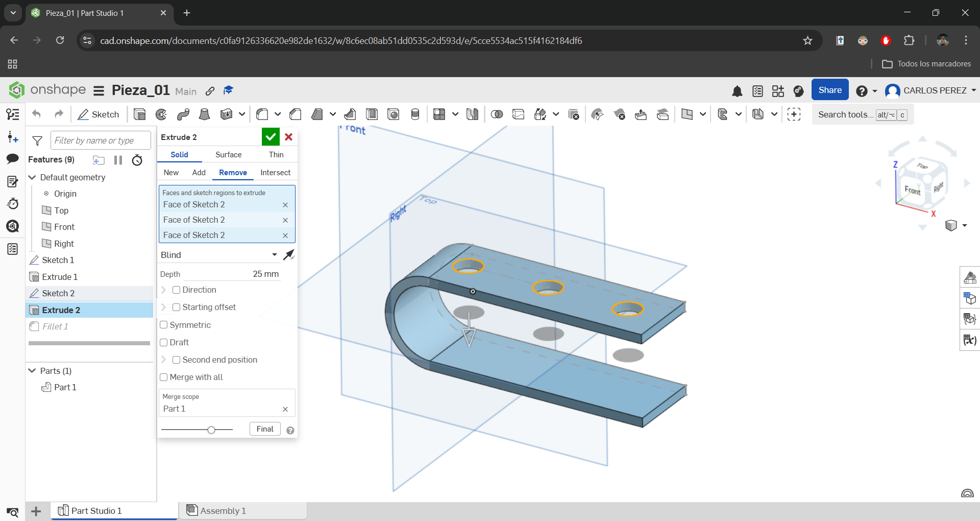Select the Hole tool
Image resolution: width=980 pixels, height=521 pixels.
(x=393, y=114)
